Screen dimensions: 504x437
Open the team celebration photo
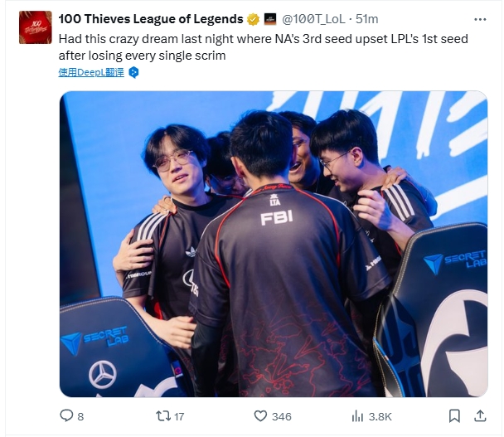click(x=274, y=244)
